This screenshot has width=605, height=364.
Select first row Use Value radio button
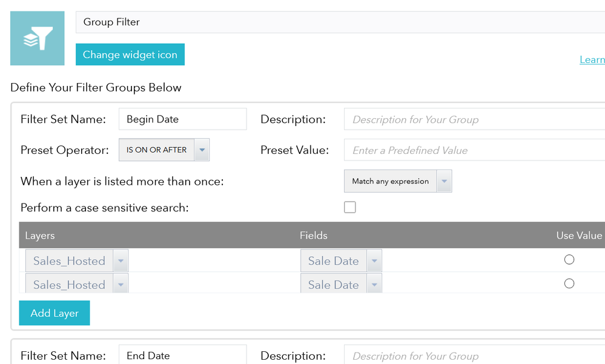tap(569, 260)
